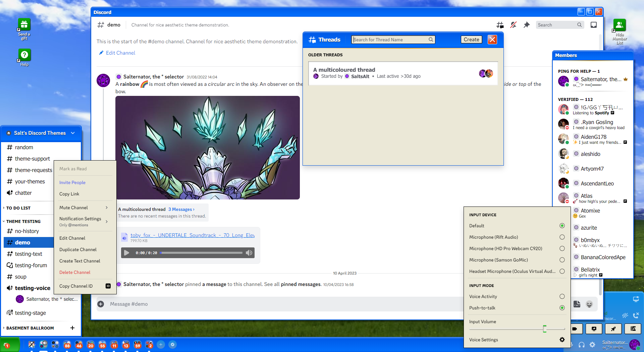The width and height of the screenshot is (644, 352).
Task: Toggle the audio player volume speaker
Action: 249,253
